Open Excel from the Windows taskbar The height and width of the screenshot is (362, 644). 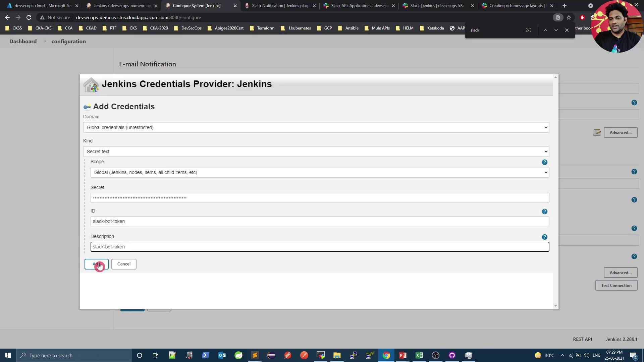(x=419, y=355)
